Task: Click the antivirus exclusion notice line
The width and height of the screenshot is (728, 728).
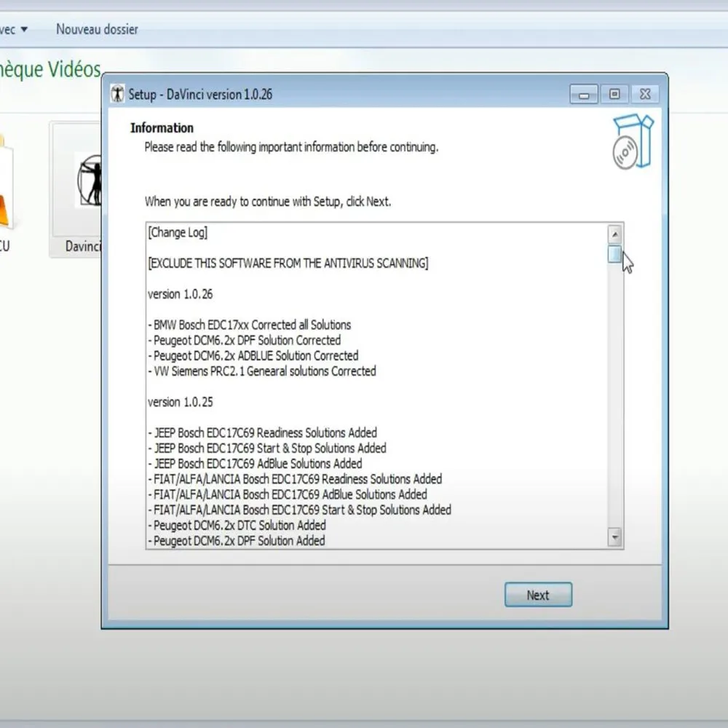Action: pyautogui.click(x=288, y=264)
